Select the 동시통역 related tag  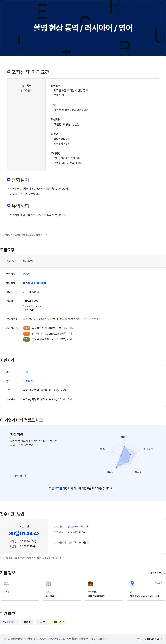tap(42, 622)
